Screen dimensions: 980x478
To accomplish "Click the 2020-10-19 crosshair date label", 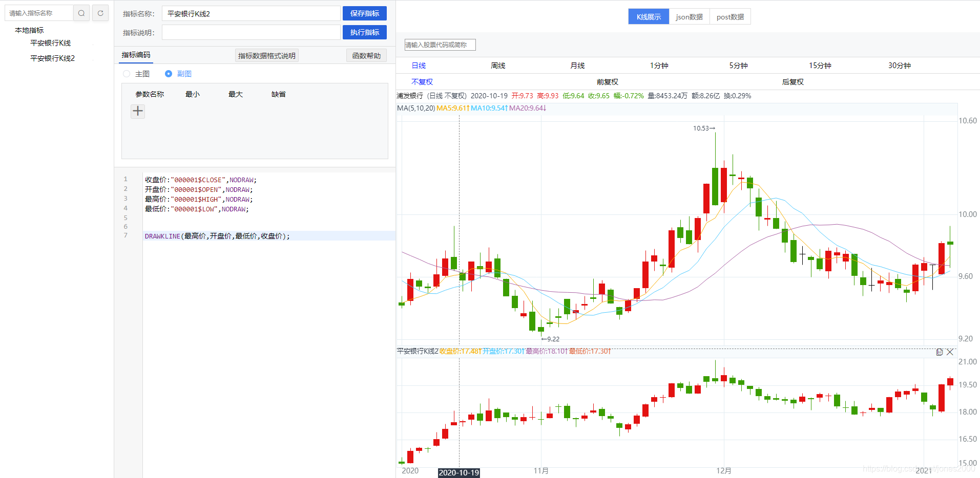I will [459, 473].
